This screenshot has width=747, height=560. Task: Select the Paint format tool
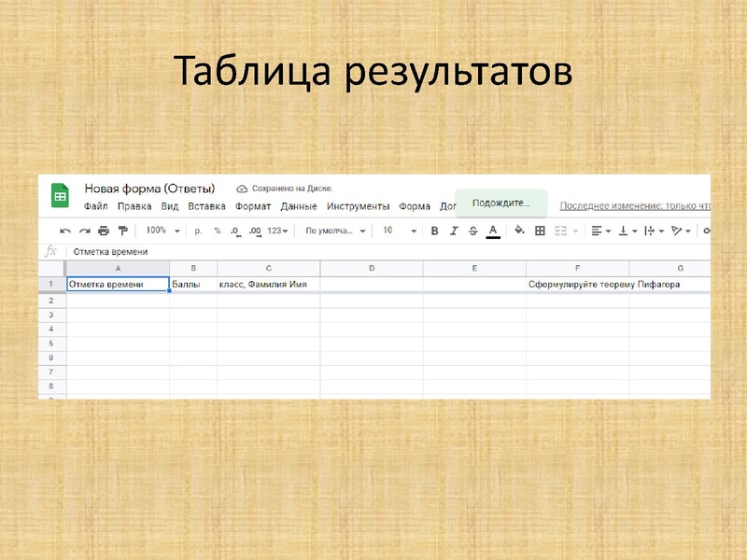(123, 230)
